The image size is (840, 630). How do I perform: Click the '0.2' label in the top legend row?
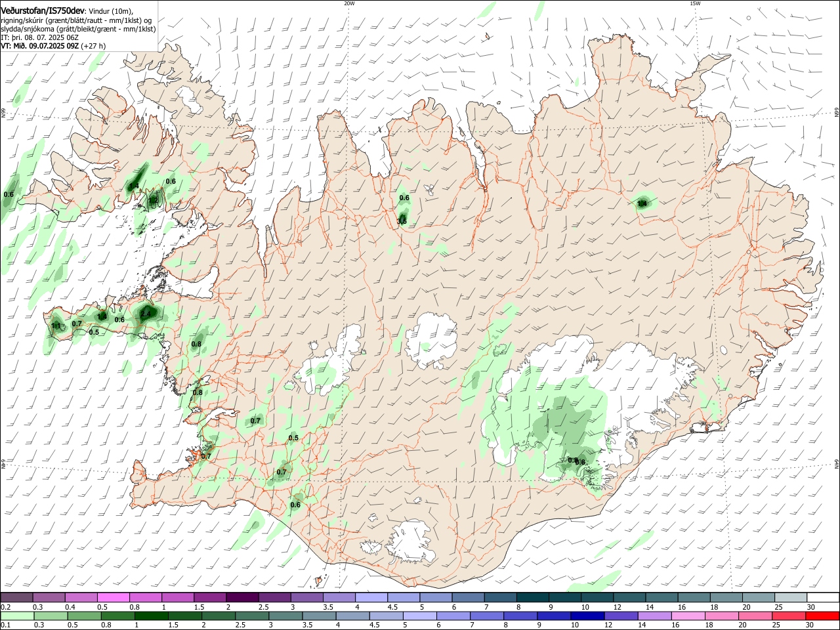tap(5, 607)
